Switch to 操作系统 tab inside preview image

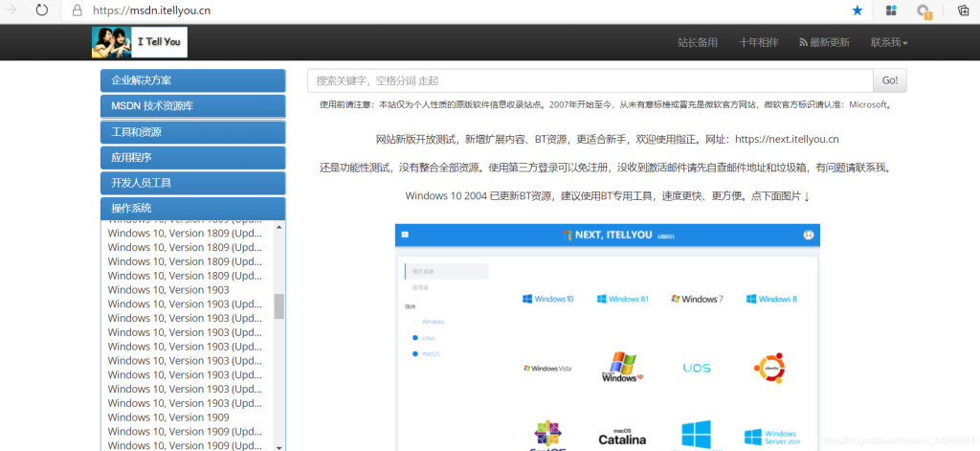447,271
